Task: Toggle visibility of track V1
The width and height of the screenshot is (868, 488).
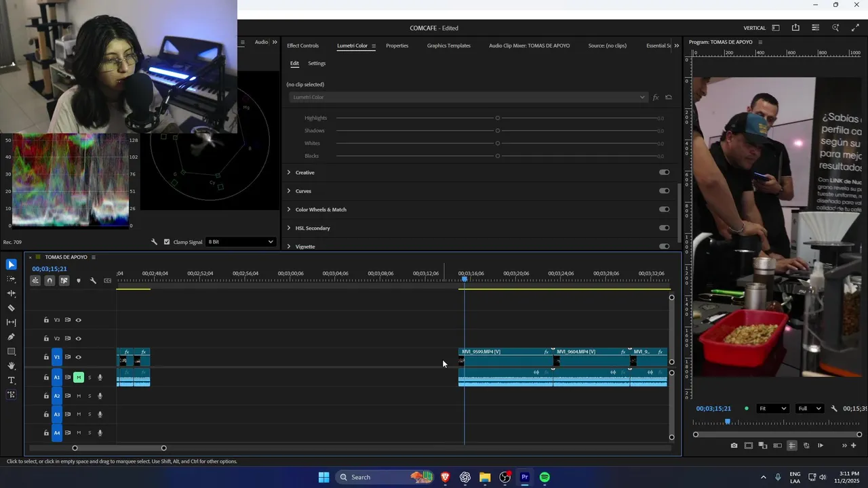Action: pyautogui.click(x=79, y=357)
